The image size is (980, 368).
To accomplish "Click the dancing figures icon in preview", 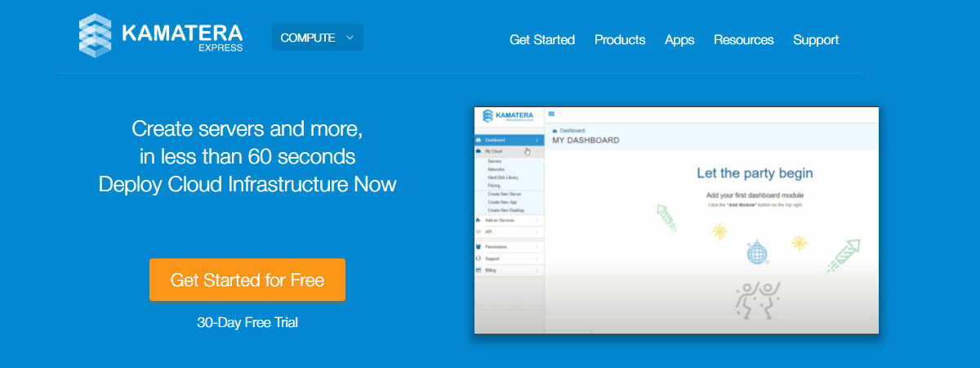I will (756, 298).
